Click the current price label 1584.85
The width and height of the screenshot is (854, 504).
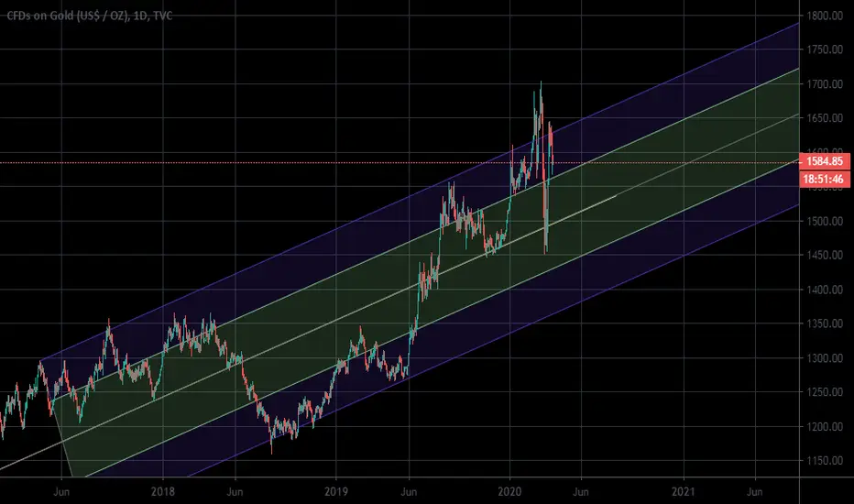[824, 161]
